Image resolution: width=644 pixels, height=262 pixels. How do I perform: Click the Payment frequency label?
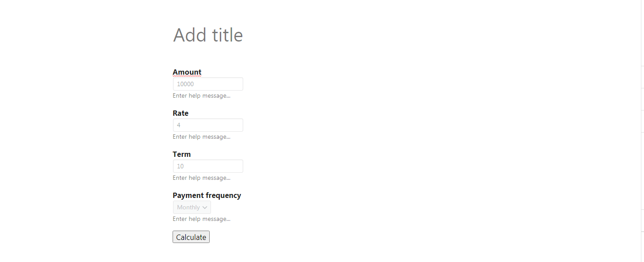pos(207,195)
